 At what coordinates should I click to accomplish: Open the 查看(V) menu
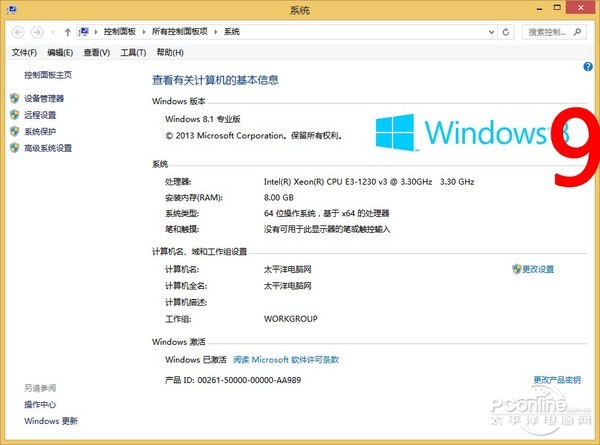(97, 52)
